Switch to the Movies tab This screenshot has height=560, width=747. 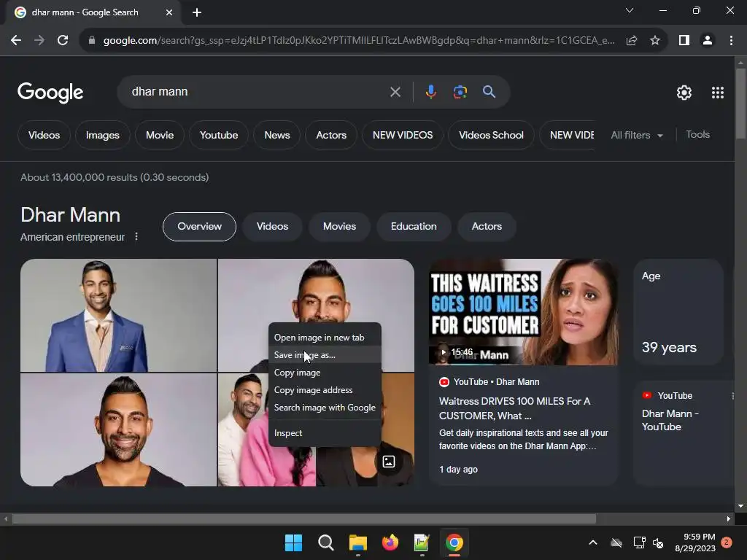(339, 227)
